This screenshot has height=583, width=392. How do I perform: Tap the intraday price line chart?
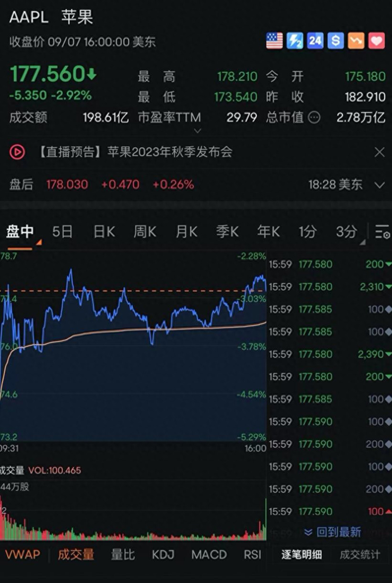click(133, 345)
